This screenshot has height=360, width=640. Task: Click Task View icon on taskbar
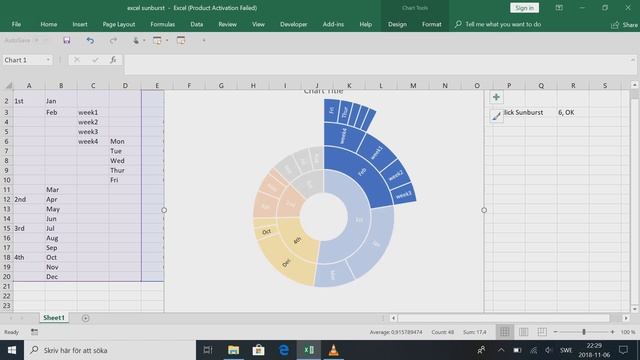point(208,350)
